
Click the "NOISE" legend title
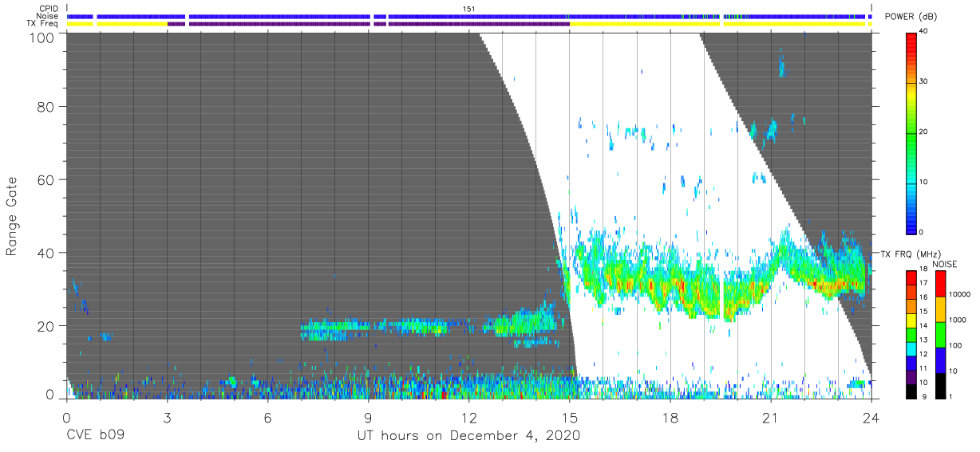tap(944, 264)
